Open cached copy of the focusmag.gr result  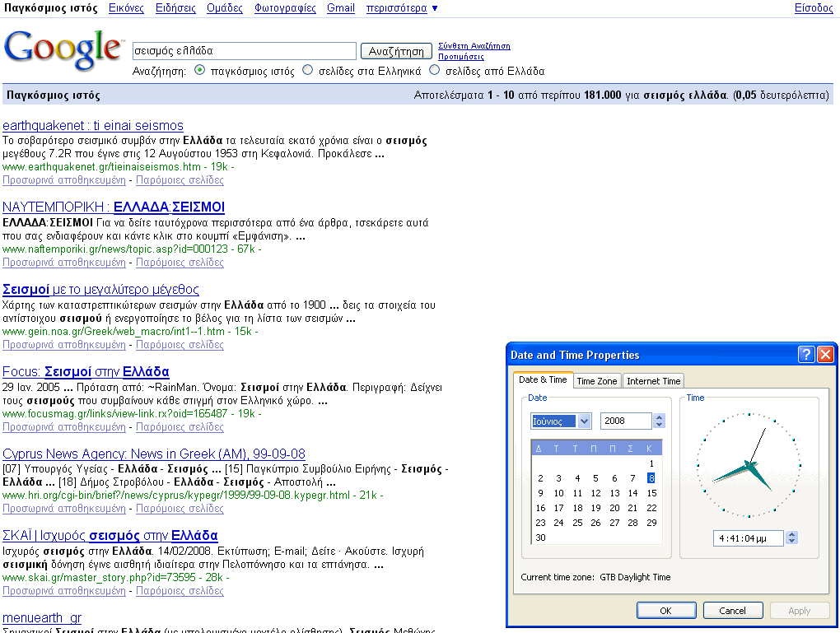(x=64, y=427)
